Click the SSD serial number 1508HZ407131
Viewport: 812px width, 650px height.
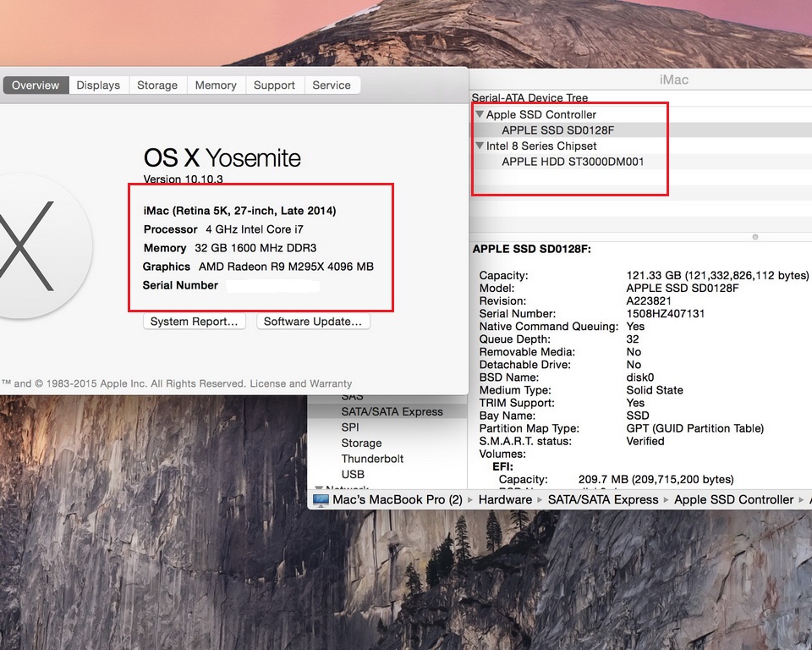[x=665, y=314]
